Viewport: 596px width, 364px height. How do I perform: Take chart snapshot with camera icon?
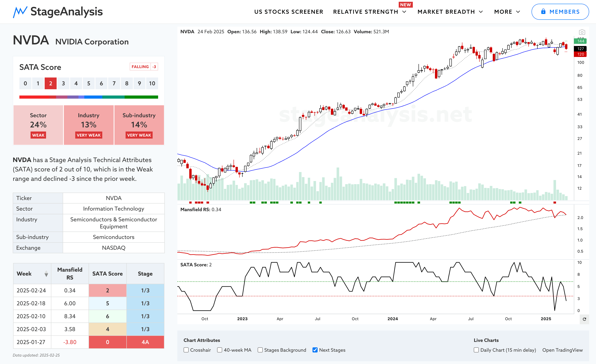click(x=582, y=32)
